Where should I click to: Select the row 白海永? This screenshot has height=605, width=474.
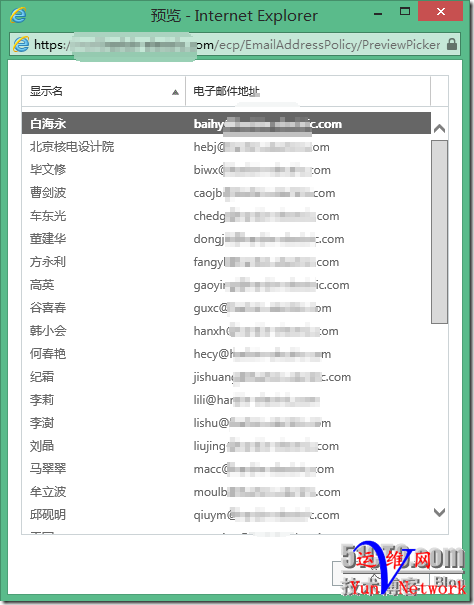[226, 123]
